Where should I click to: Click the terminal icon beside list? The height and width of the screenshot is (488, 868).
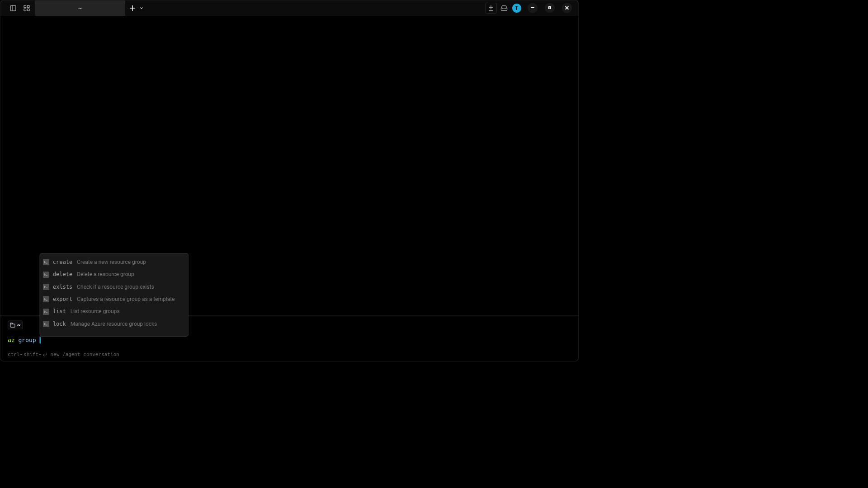coord(46,312)
